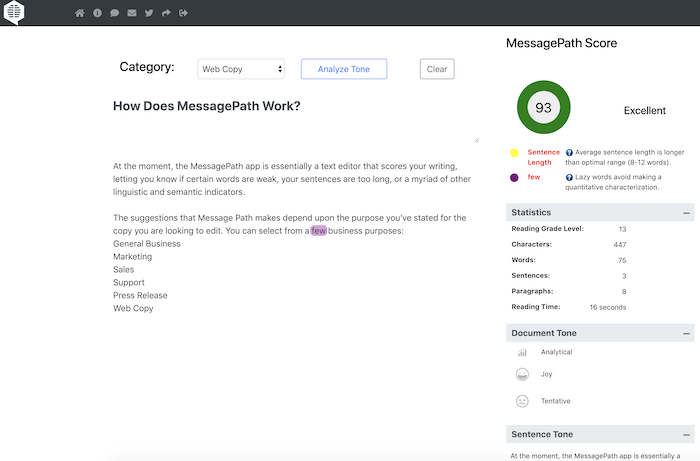Click the Sentences value 3
This screenshot has width=700, height=461.
(x=624, y=276)
